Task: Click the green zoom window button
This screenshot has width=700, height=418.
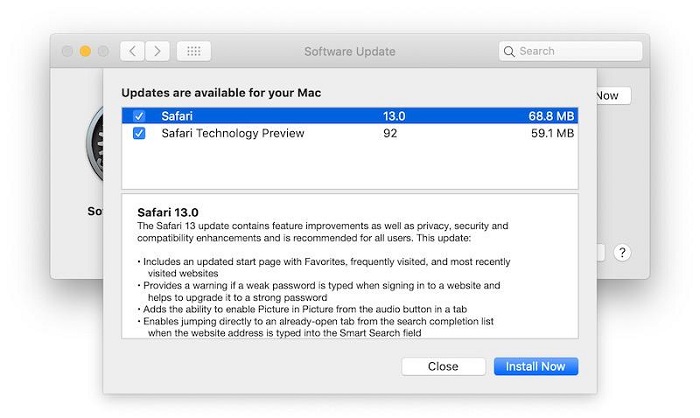Action: pos(103,51)
